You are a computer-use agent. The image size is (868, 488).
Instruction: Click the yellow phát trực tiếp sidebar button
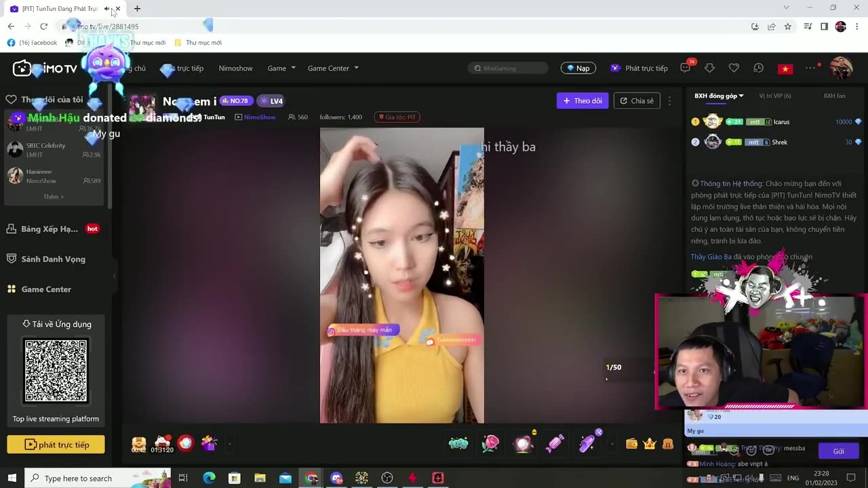[56, 445]
